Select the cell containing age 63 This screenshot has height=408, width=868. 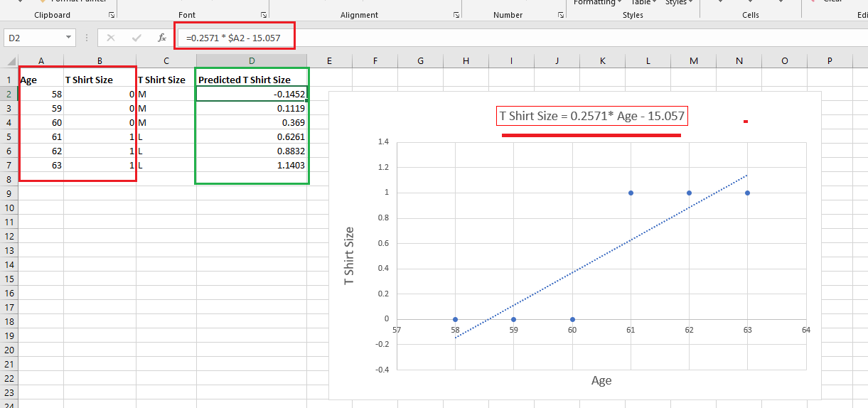(x=41, y=165)
